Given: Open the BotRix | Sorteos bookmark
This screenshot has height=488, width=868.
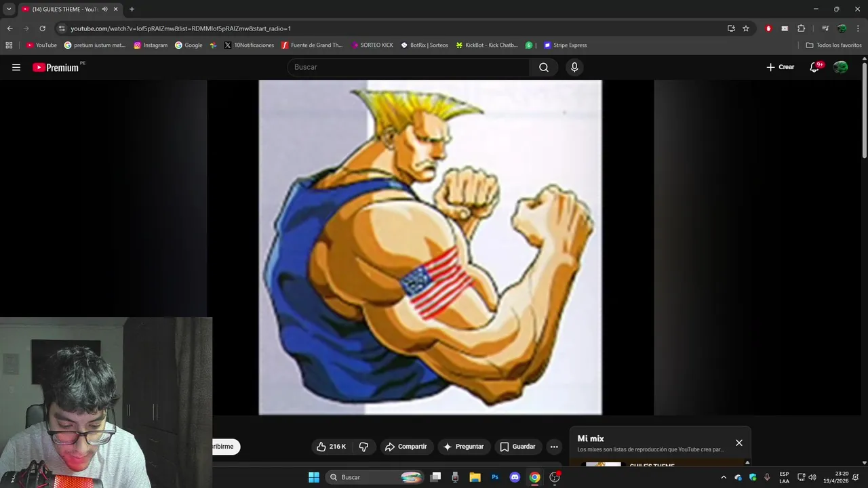Looking at the screenshot, I should coord(425,45).
